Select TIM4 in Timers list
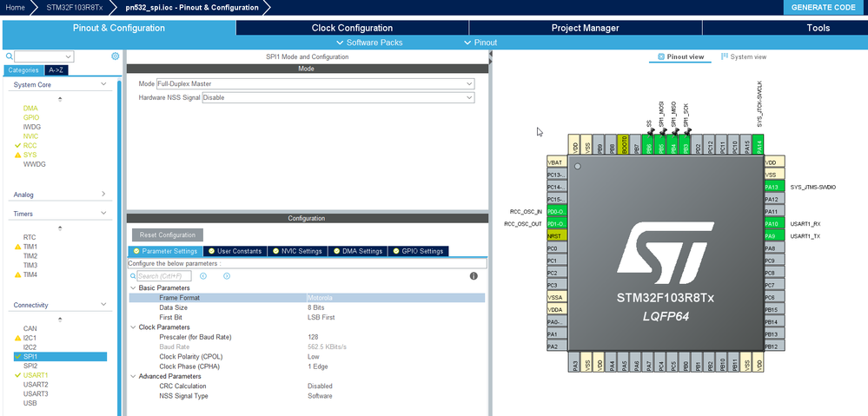868x416 pixels. (x=30, y=274)
